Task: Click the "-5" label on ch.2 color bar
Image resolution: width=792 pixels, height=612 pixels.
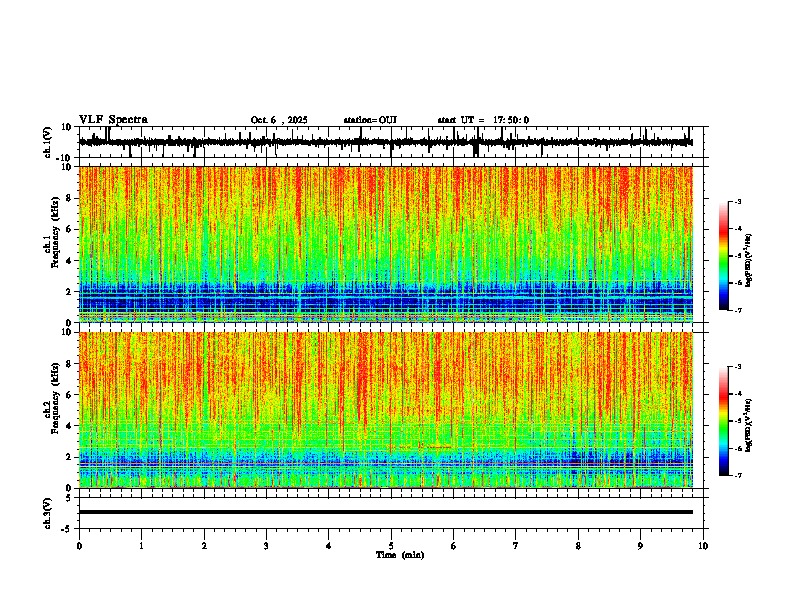Action: click(738, 421)
